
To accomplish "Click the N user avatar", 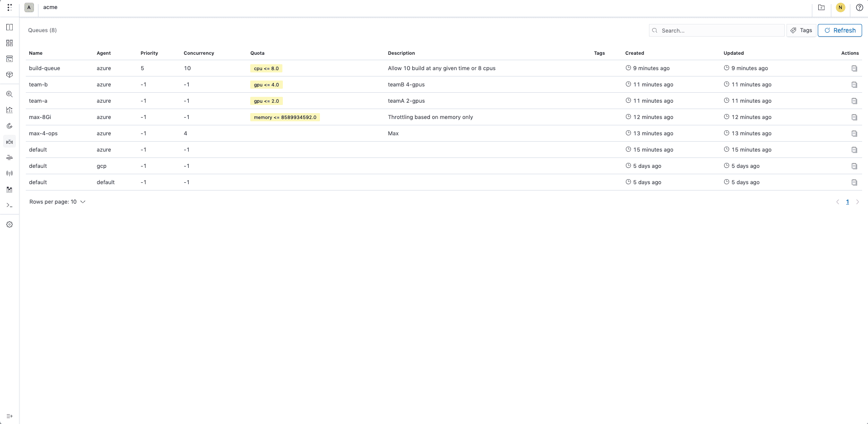I will pos(840,7).
